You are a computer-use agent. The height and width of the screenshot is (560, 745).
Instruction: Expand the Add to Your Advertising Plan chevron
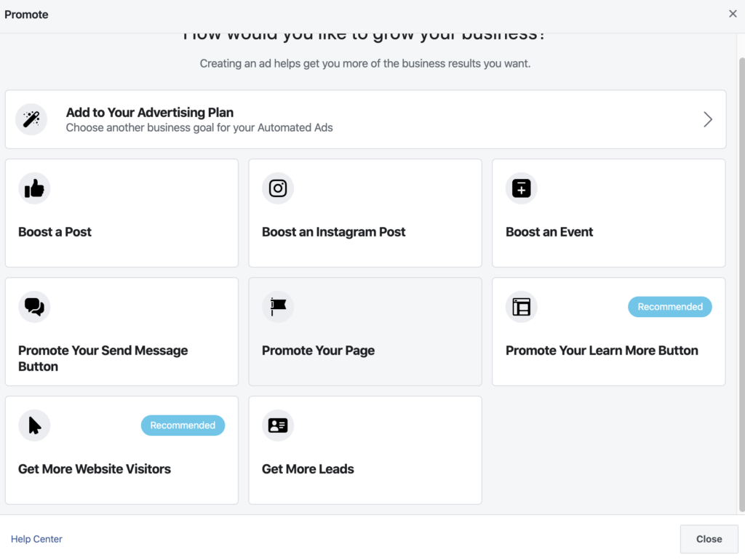point(707,119)
